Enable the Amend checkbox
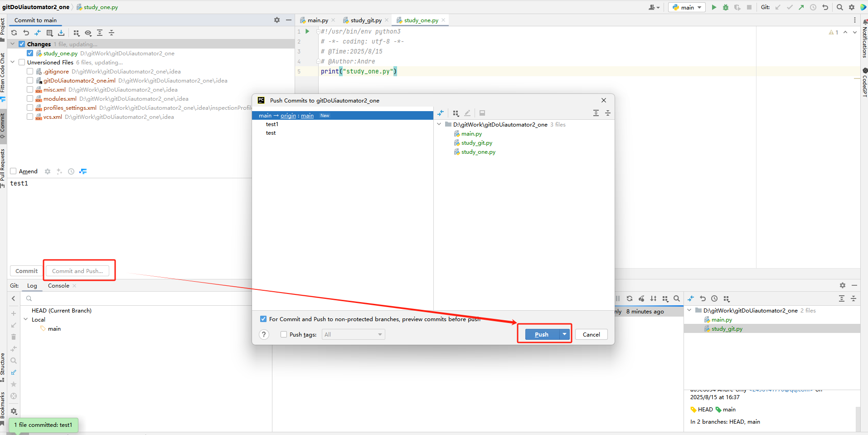Screen dimensions: 868x435 pyautogui.click(x=14, y=171)
